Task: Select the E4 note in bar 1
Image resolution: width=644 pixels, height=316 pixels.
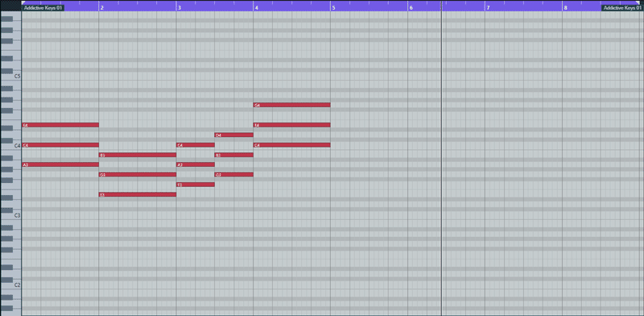Action: coord(60,125)
